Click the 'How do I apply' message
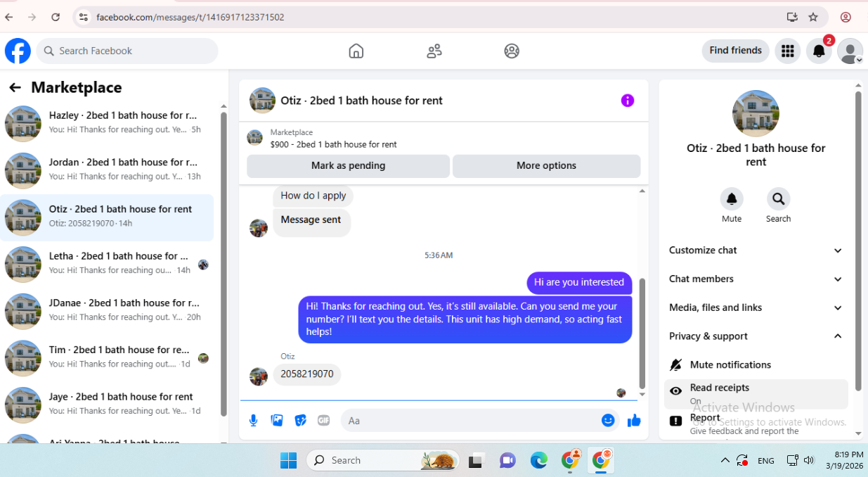 tap(313, 196)
